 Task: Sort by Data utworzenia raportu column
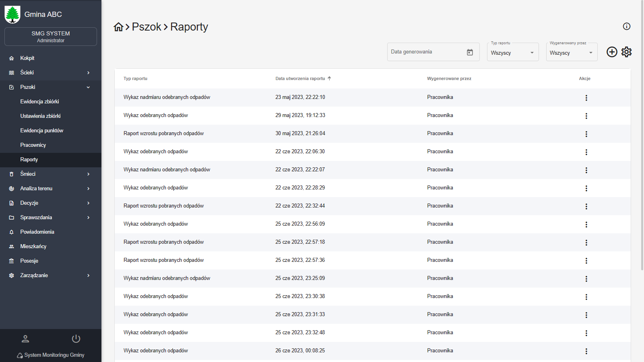click(x=300, y=79)
